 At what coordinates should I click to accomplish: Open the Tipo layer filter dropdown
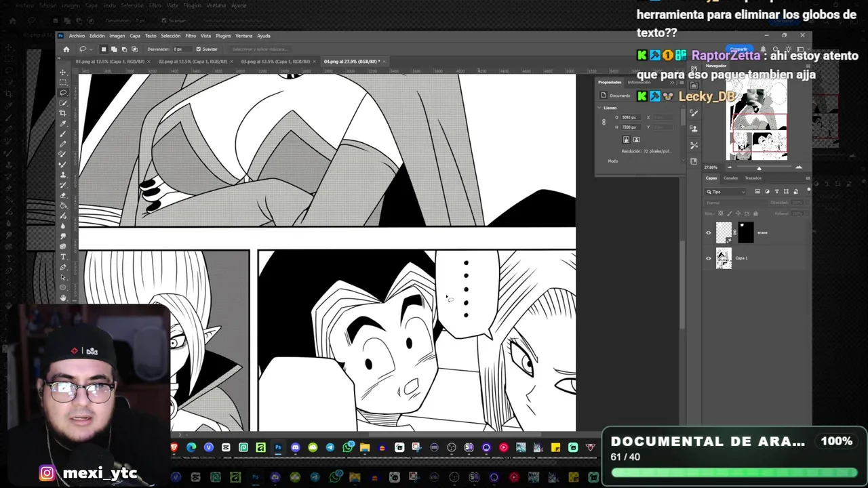point(726,192)
